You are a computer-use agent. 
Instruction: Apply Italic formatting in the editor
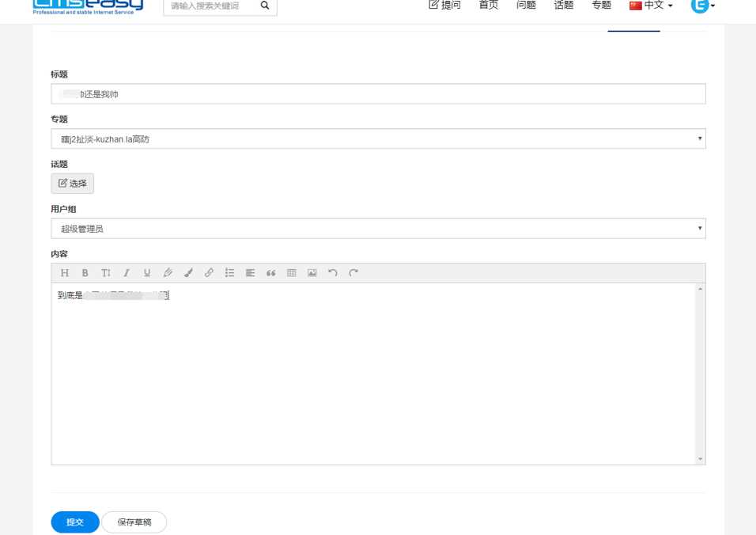point(127,272)
